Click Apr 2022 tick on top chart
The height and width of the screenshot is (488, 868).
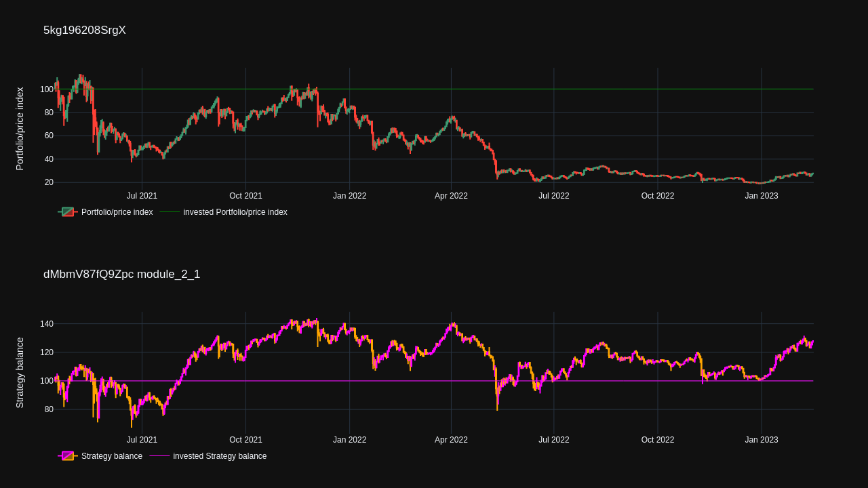click(451, 196)
